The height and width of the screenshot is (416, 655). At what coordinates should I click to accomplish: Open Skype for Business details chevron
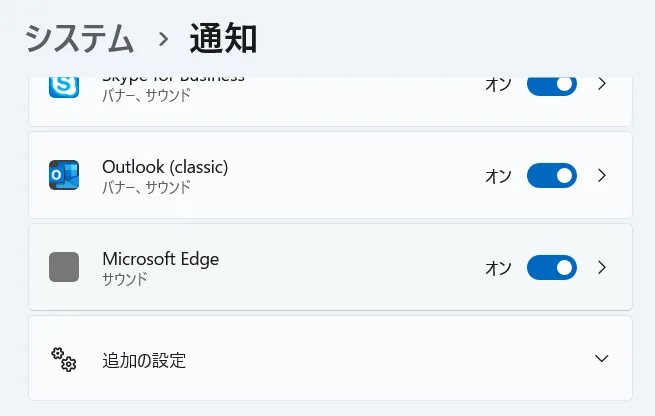coord(602,84)
